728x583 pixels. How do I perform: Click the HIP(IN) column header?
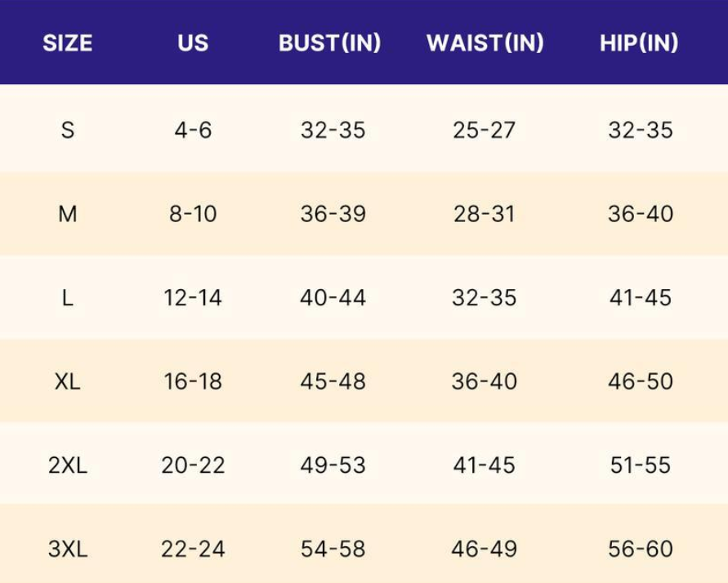tap(639, 43)
